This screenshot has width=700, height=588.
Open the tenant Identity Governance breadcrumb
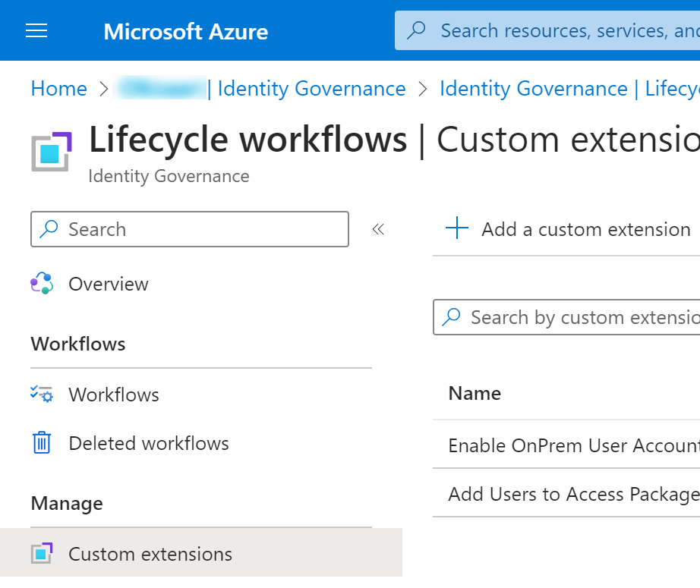[261, 88]
